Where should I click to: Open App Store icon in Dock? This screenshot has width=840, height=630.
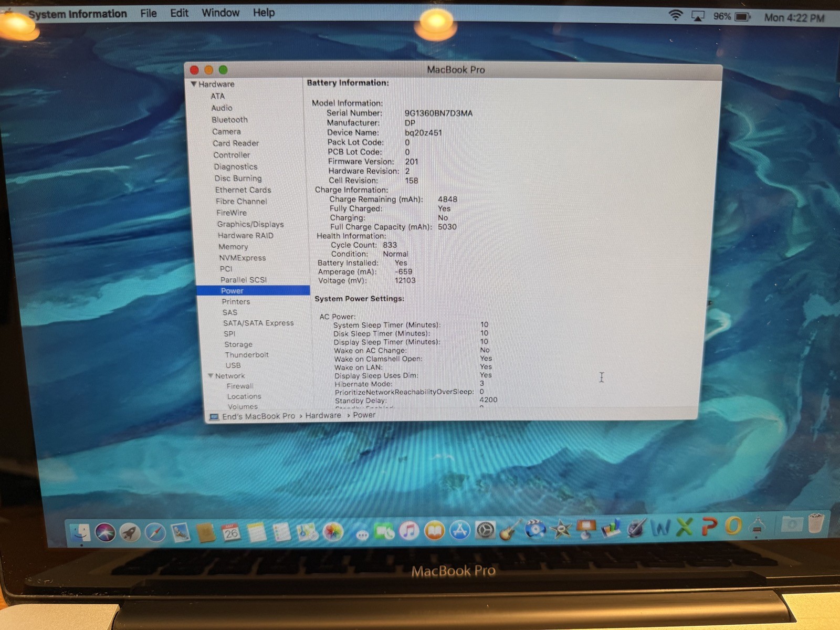[460, 531]
